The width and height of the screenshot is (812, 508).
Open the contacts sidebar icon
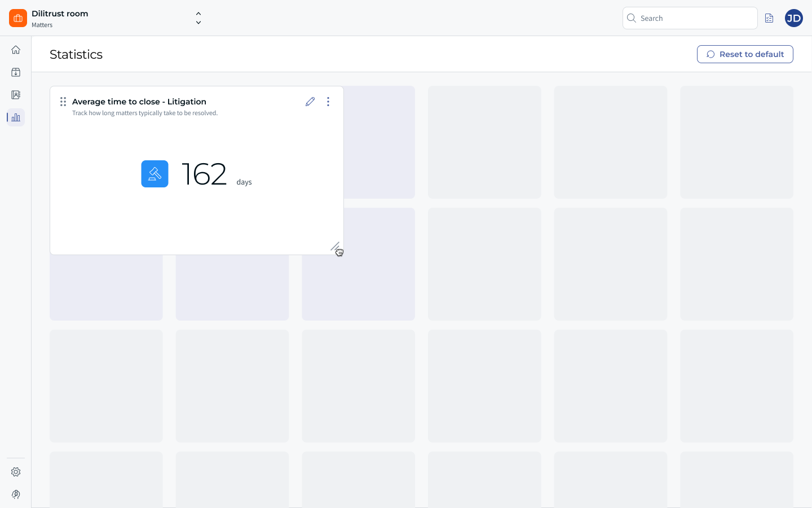click(16, 95)
